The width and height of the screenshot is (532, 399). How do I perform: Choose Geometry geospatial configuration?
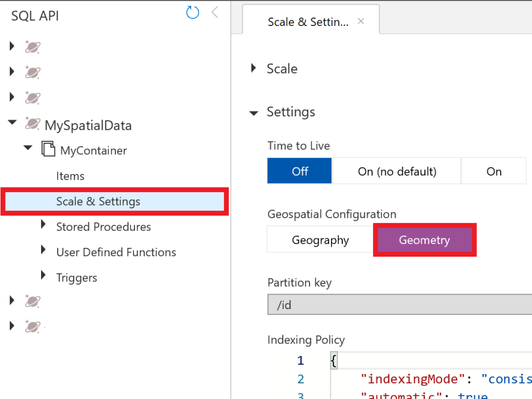click(424, 240)
